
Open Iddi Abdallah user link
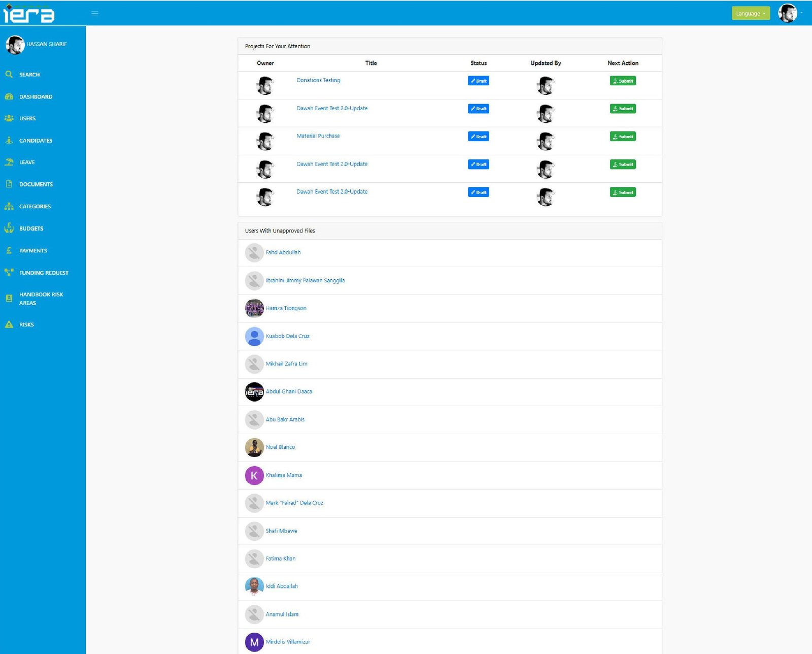[282, 586]
